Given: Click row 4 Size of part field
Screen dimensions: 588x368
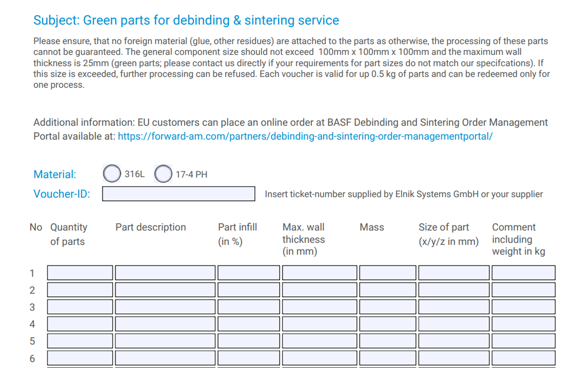Looking at the screenshot, I should pos(454,324).
